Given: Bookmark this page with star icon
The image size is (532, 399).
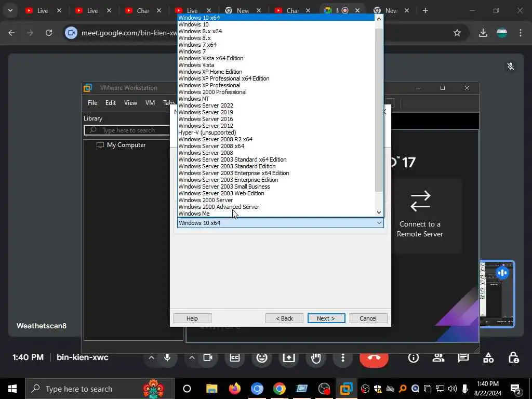Looking at the screenshot, I should [x=457, y=33].
